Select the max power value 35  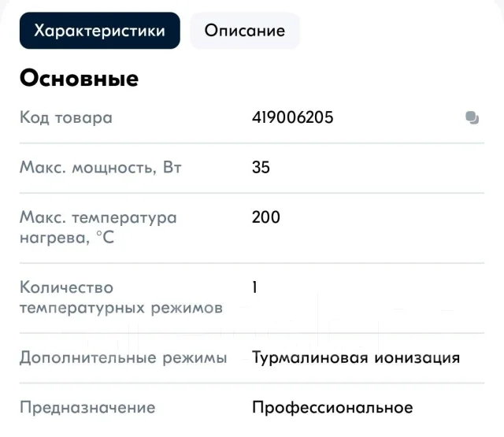[x=261, y=168]
